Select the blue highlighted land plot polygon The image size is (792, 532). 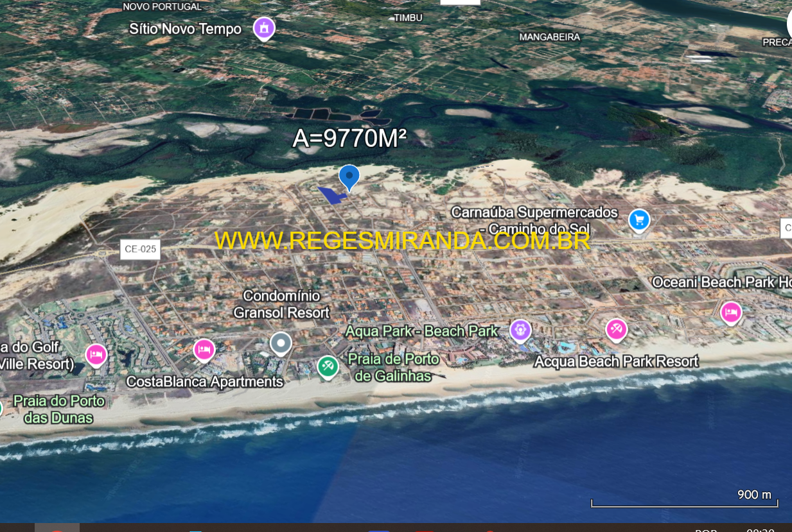(332, 195)
